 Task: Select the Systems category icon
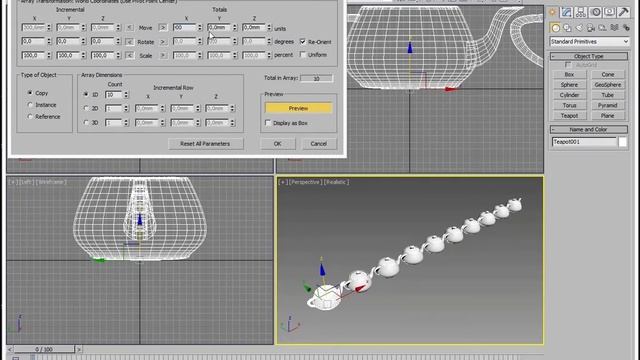pos(626,28)
